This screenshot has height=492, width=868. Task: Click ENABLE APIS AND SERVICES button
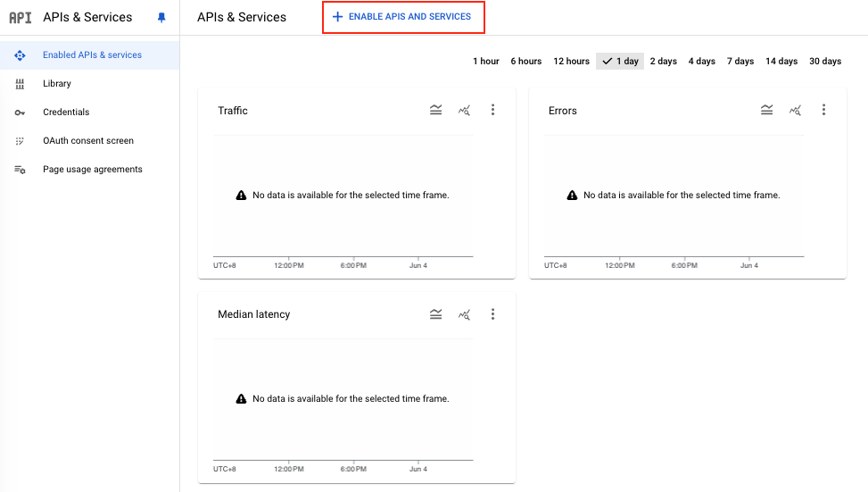(x=403, y=17)
